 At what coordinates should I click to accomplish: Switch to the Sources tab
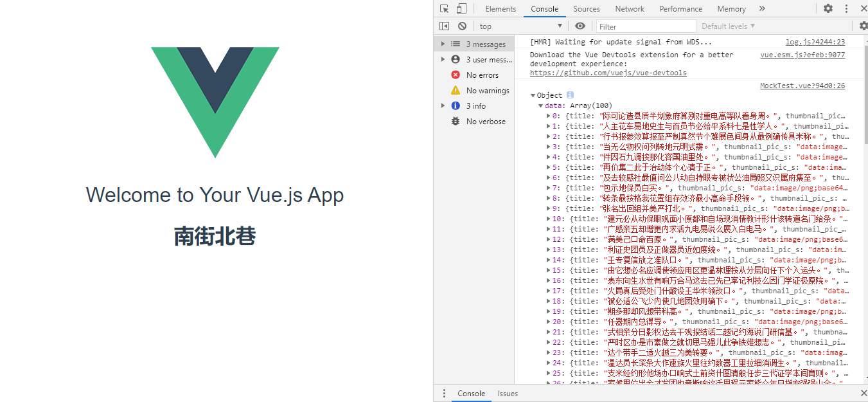pyautogui.click(x=587, y=8)
